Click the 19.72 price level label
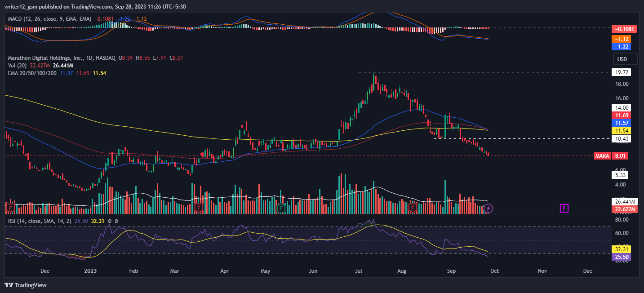644x293 pixels. (622, 72)
